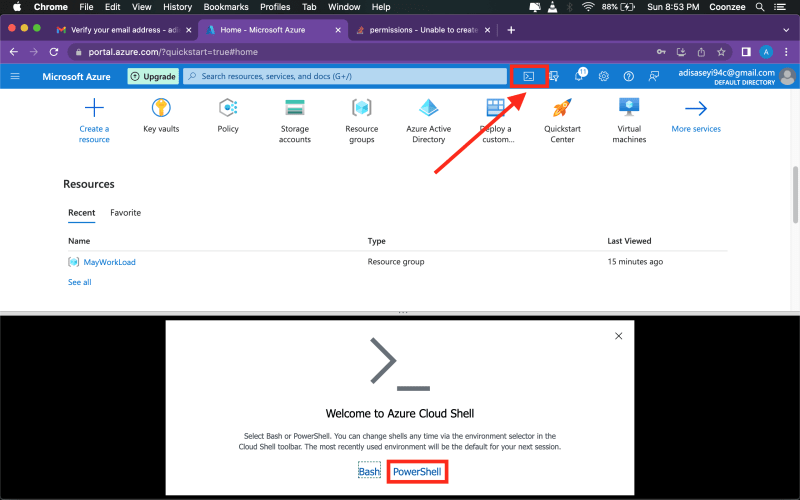Screen dimensions: 800x500
Task: Switch to the Recent resources tab
Action: [x=82, y=213]
